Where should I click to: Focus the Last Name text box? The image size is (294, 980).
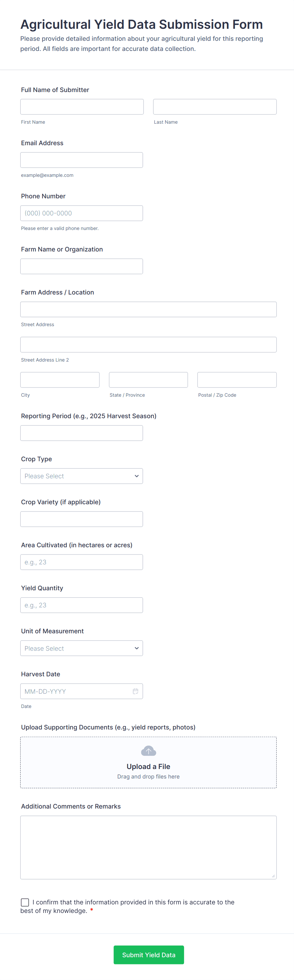click(215, 107)
